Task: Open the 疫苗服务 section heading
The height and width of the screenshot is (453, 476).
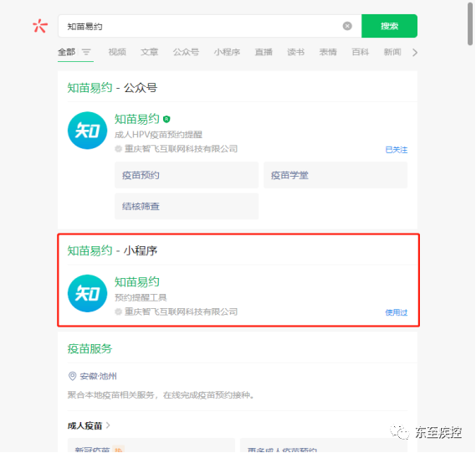Action: pyautogui.click(x=90, y=349)
